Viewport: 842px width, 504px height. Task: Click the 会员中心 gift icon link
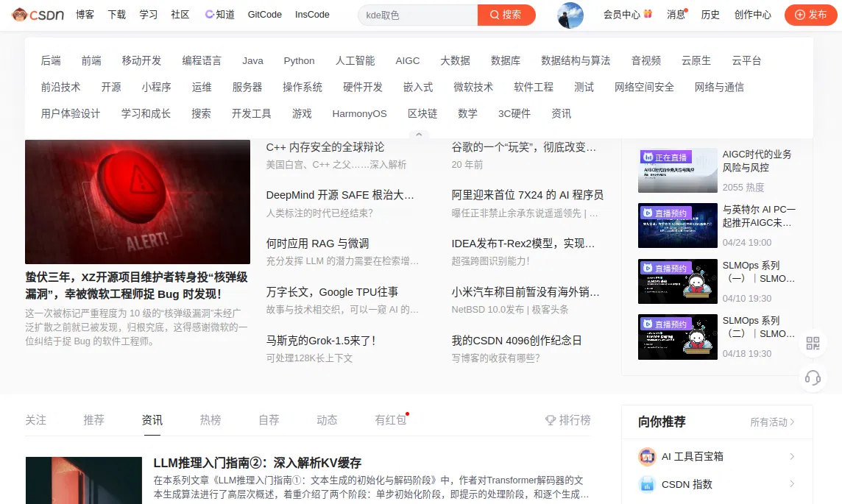coord(628,15)
